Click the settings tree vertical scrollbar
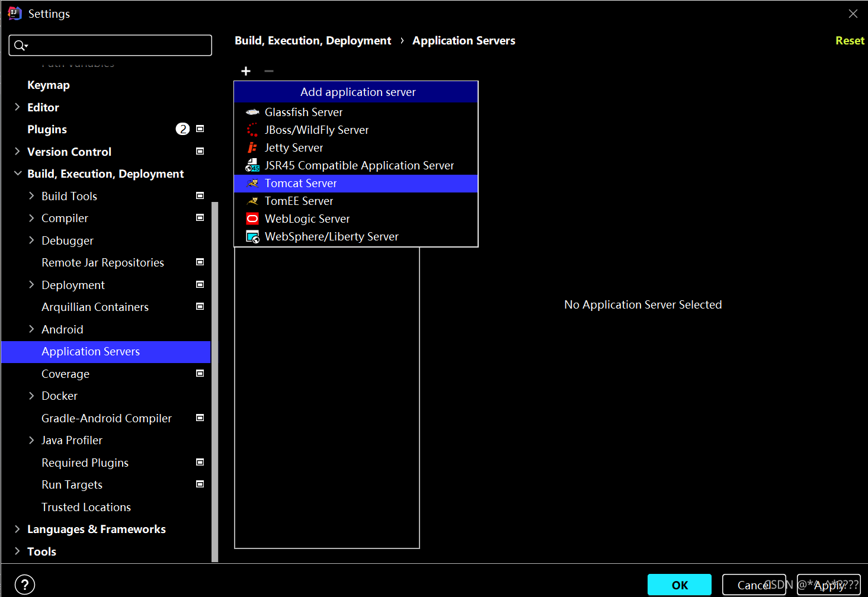 click(x=215, y=381)
